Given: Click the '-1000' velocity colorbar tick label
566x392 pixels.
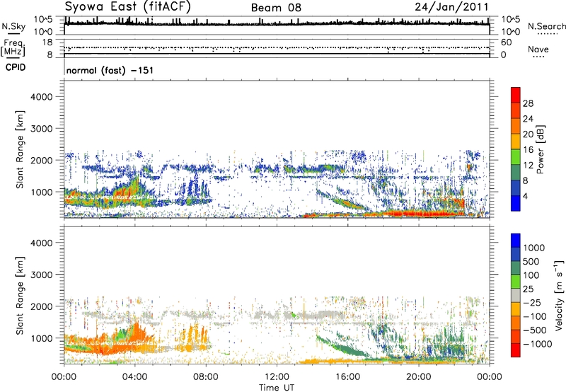Looking at the screenshot, I should click(538, 344).
